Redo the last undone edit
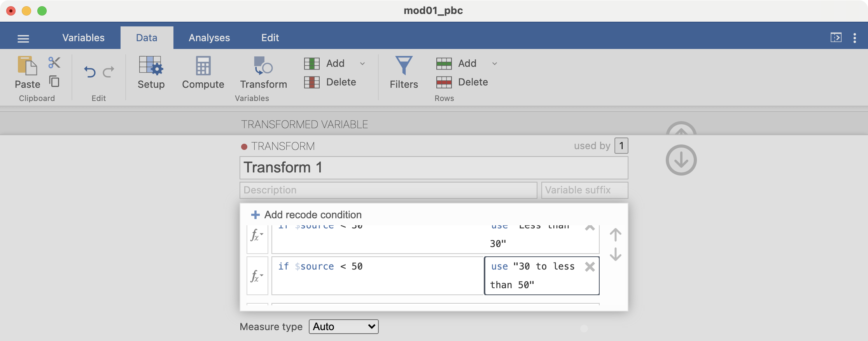 (x=108, y=72)
